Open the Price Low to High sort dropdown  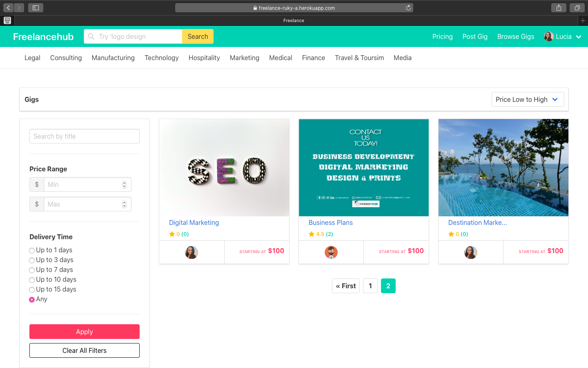point(528,99)
